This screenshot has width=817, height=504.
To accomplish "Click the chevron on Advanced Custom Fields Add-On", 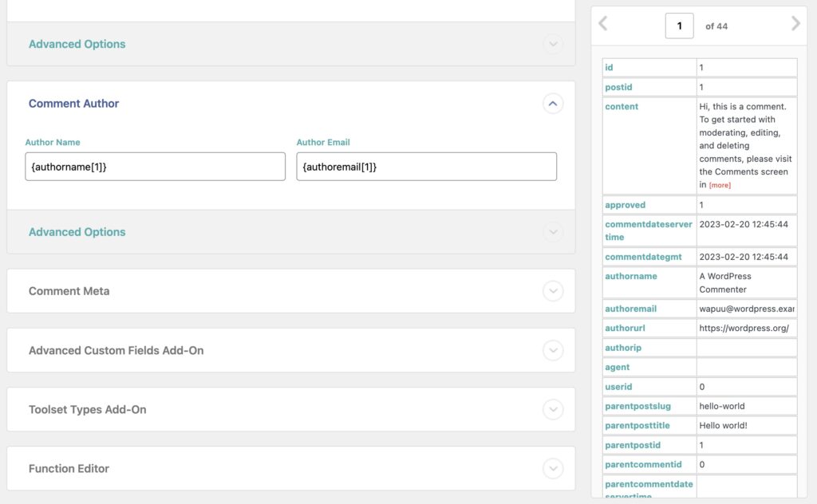I will (553, 350).
